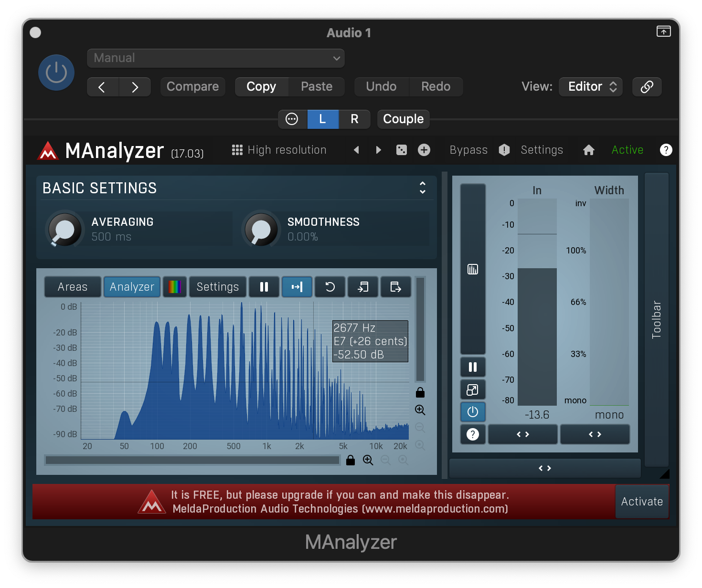
Task: Click the random dice icon
Action: 402,150
